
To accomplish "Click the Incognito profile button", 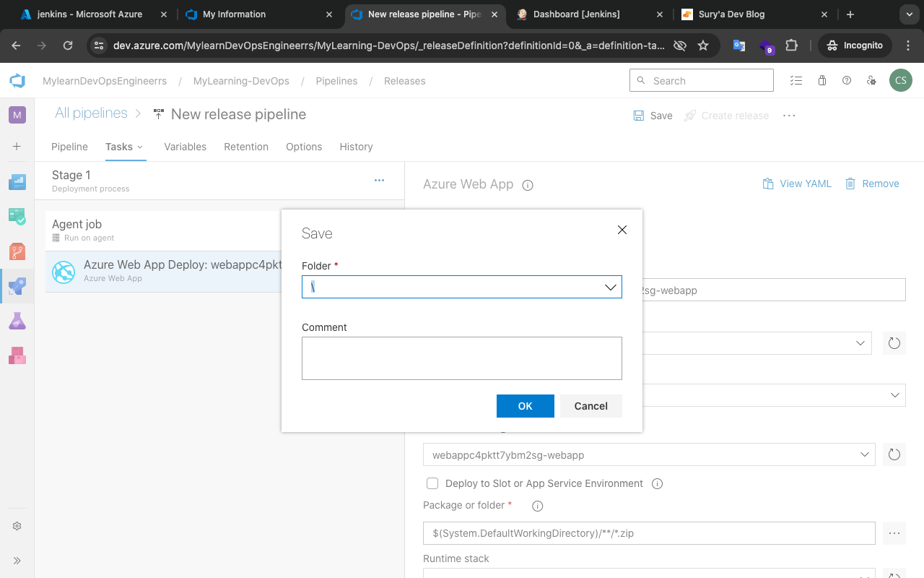I will [x=855, y=46].
